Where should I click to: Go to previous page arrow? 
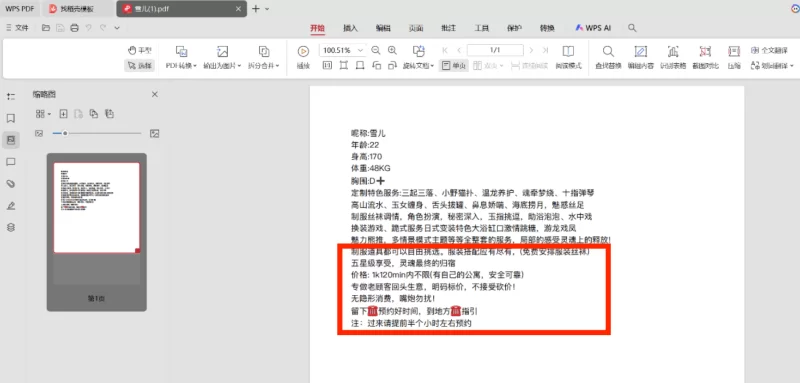point(459,50)
